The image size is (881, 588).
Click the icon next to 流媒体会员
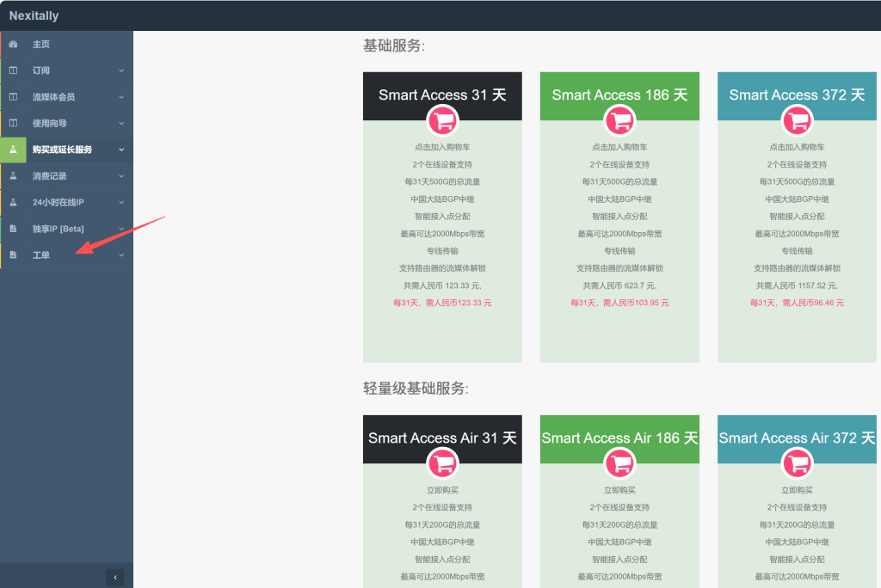14,96
